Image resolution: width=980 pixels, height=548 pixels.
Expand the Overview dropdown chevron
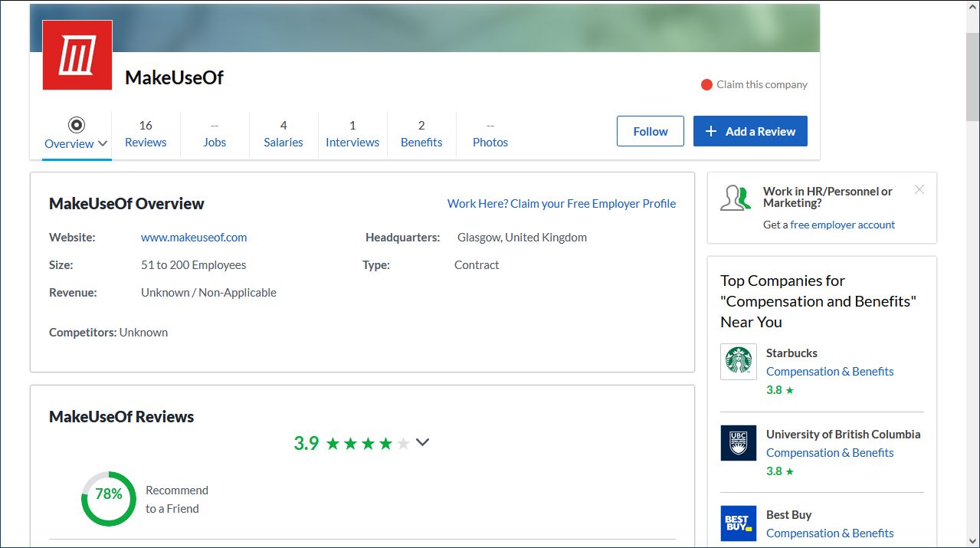(x=102, y=144)
